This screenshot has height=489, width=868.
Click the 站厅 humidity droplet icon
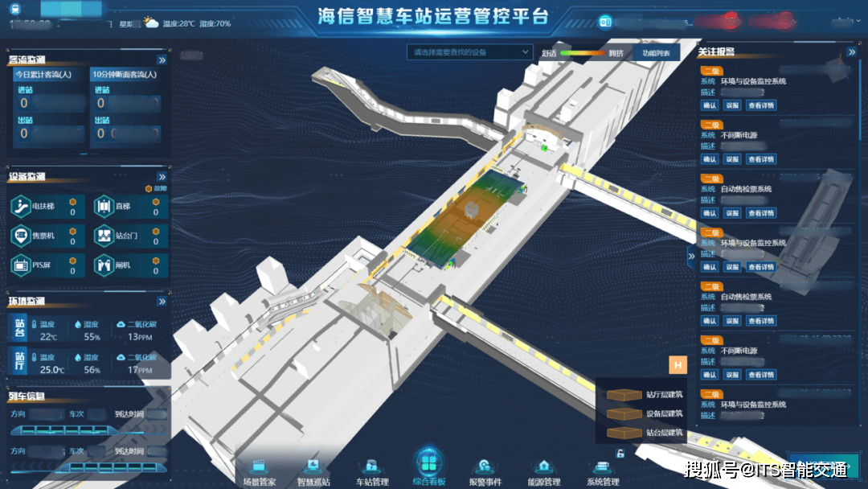coord(77,357)
